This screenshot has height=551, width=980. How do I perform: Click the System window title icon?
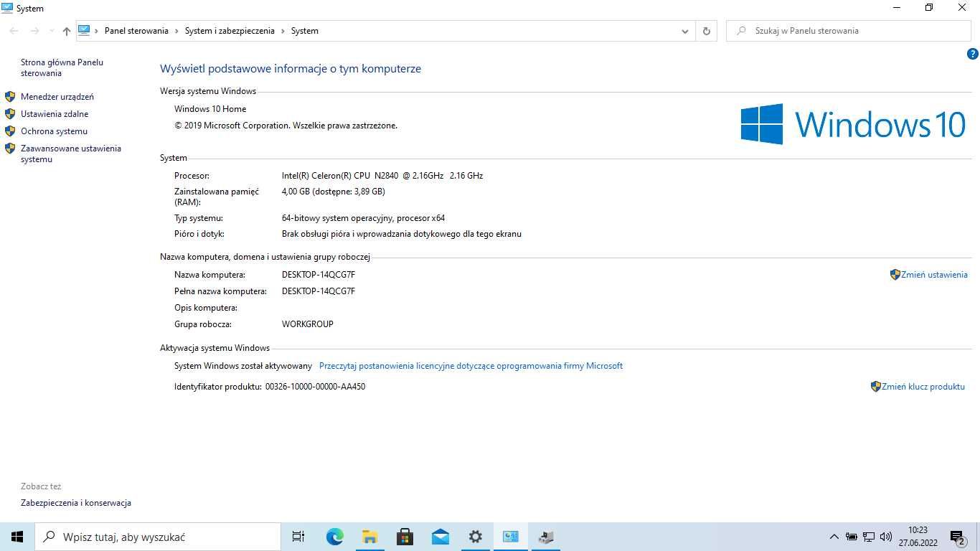[7, 8]
